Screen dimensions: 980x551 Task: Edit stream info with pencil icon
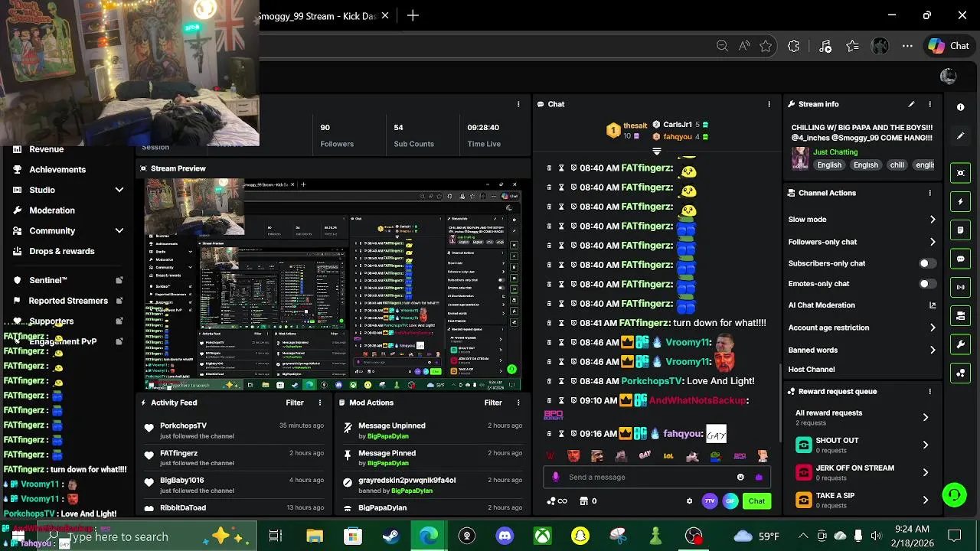coord(911,104)
